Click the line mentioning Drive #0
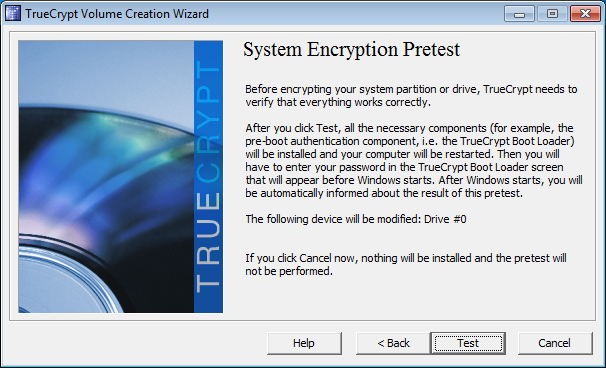Screen dimensions: 606x368 [356, 219]
